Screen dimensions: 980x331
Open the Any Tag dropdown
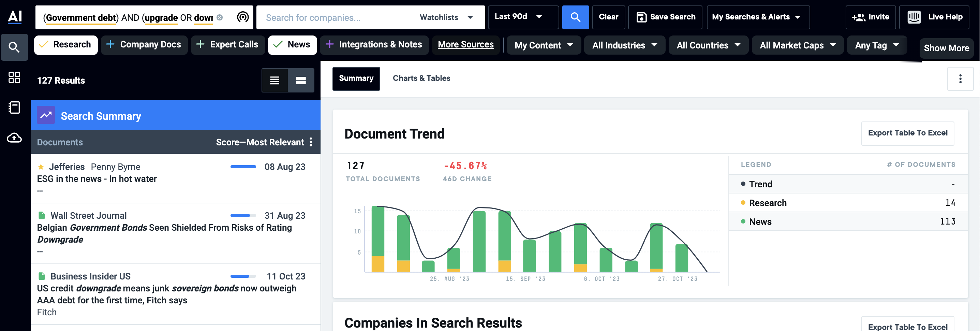point(877,45)
